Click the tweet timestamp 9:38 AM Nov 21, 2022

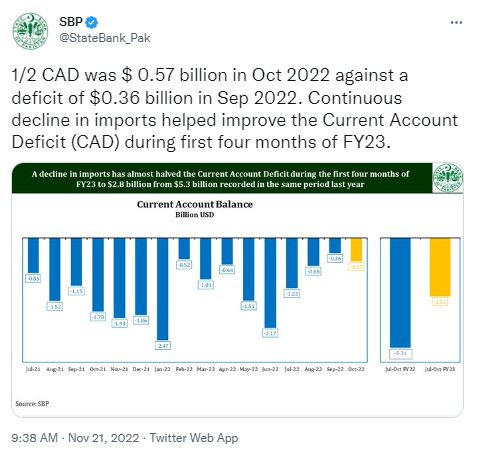(x=75, y=438)
